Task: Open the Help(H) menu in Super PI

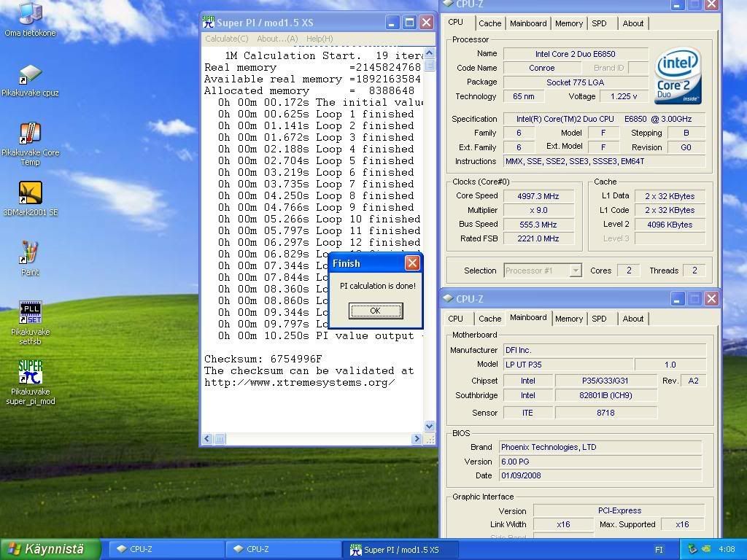Action: [x=320, y=39]
